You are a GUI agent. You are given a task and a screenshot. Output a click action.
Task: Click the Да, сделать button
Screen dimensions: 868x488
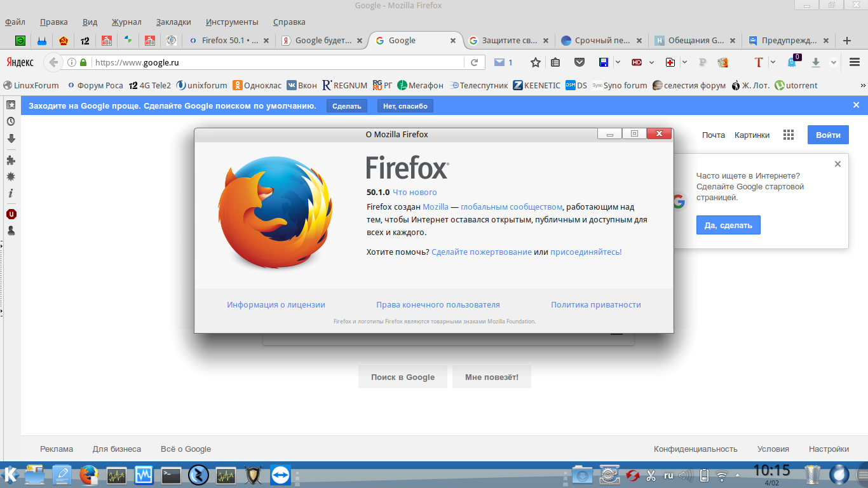[x=728, y=225]
